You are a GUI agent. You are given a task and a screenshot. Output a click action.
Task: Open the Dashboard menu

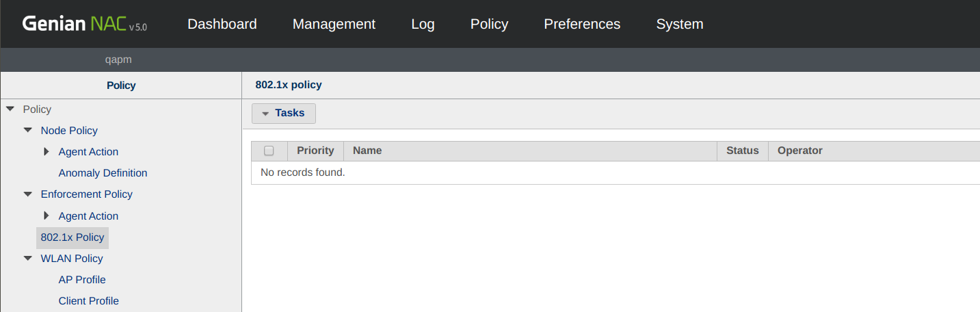222,24
